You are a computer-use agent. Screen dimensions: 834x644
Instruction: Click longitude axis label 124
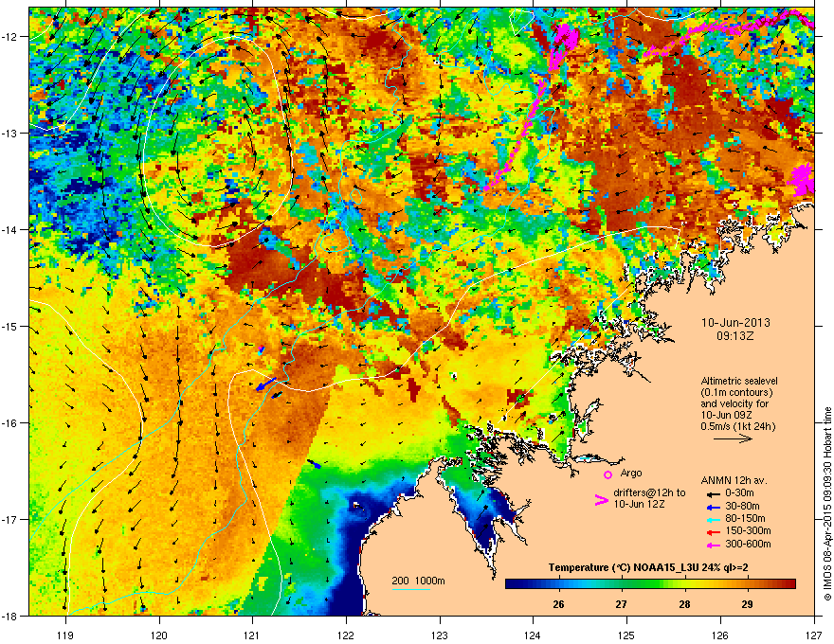click(x=534, y=635)
